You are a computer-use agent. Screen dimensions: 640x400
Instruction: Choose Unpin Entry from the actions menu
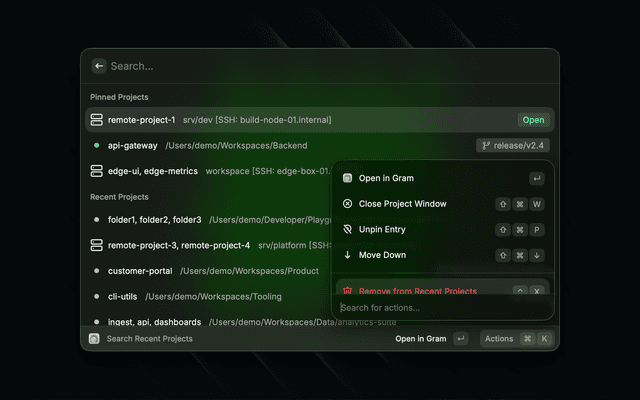(x=443, y=229)
